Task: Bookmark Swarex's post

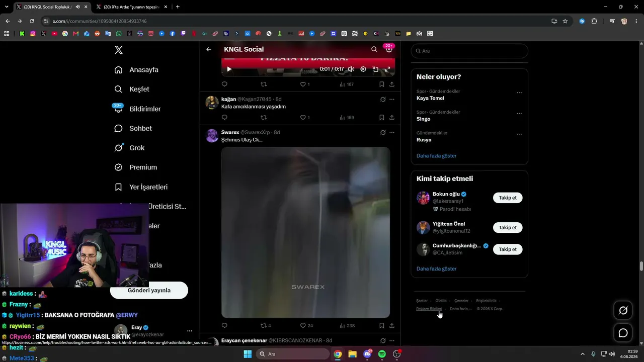Action: (382, 325)
